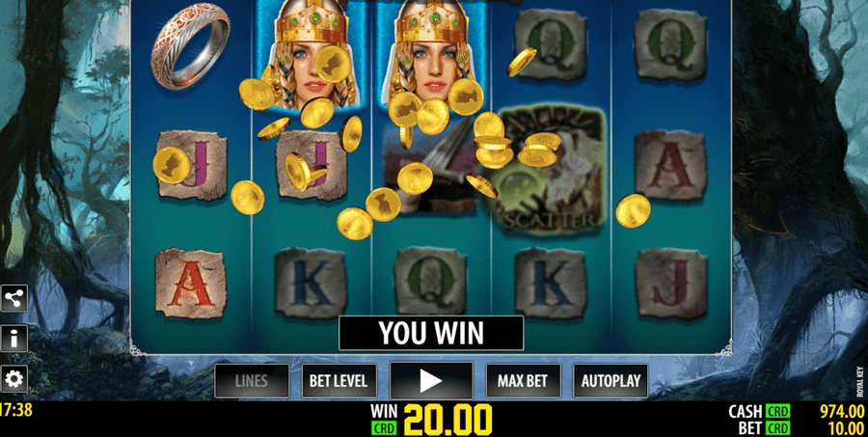
Task: Open the Bet Level selector
Action: click(x=339, y=380)
